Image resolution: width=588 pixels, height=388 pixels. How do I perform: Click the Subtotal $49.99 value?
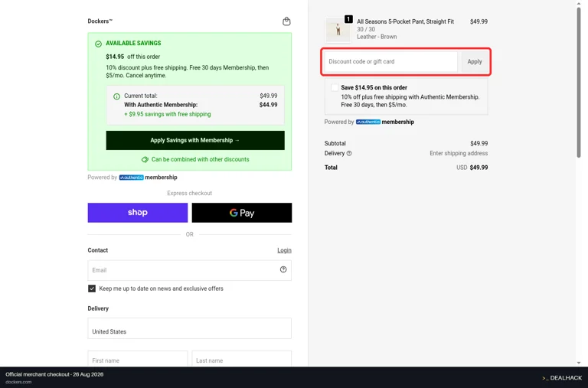(479, 144)
